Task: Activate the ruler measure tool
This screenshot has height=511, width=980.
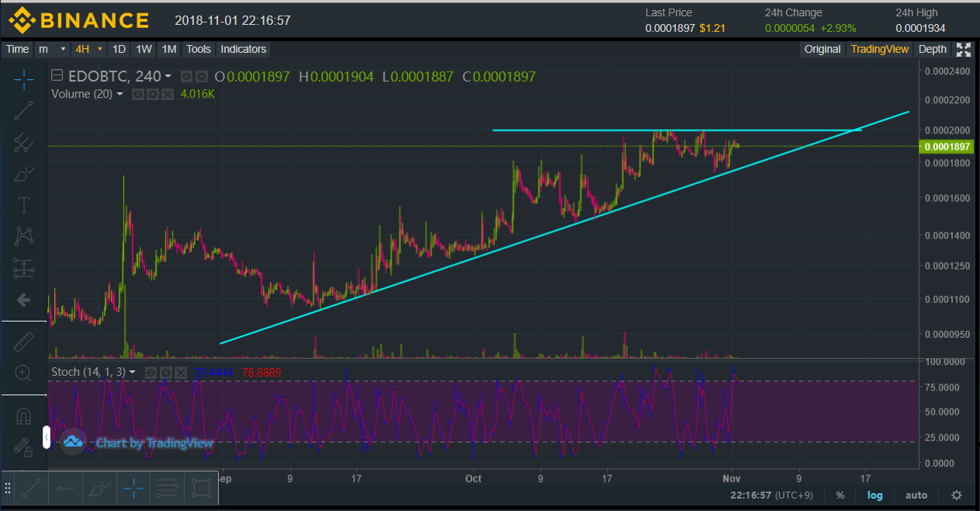Action: [x=23, y=341]
